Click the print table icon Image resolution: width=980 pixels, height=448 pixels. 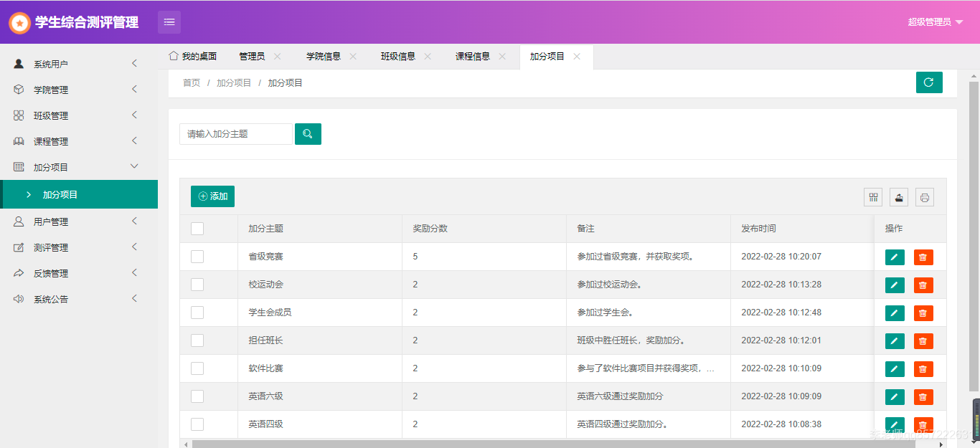[x=925, y=198]
